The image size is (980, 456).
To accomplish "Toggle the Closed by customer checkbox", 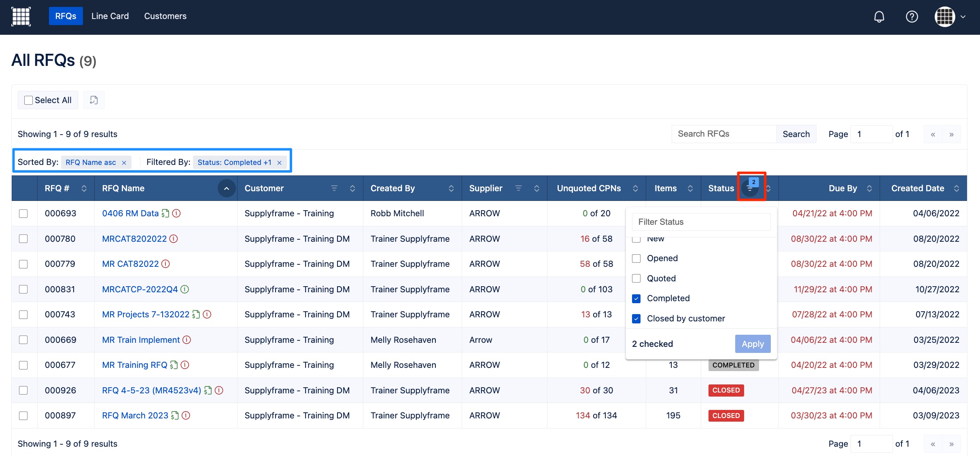I will pyautogui.click(x=636, y=318).
